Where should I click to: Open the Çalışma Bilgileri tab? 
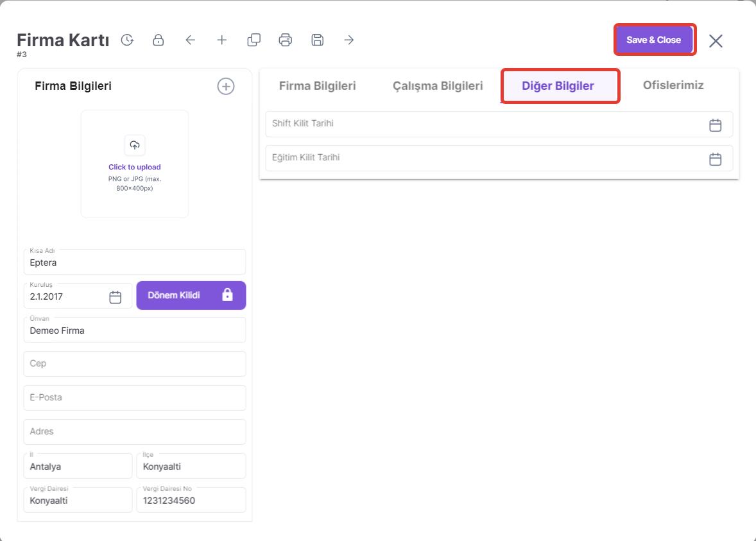tap(438, 86)
